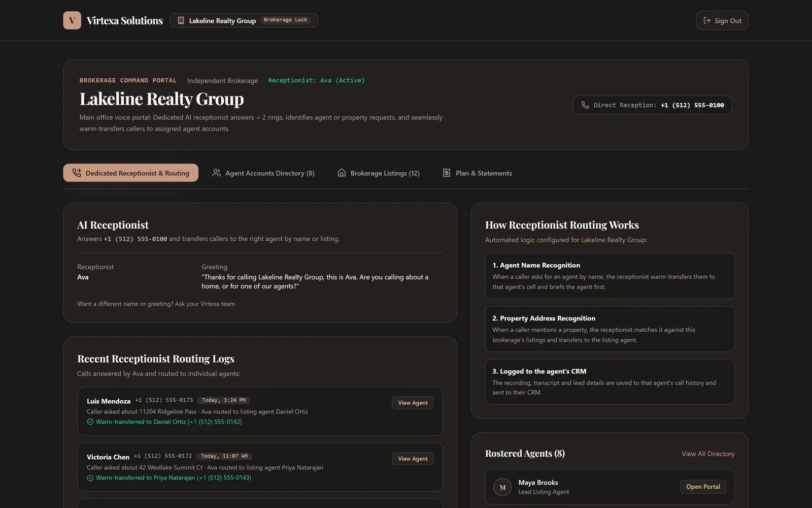
Task: Click the Victoria Chen caller name
Action: (x=108, y=457)
